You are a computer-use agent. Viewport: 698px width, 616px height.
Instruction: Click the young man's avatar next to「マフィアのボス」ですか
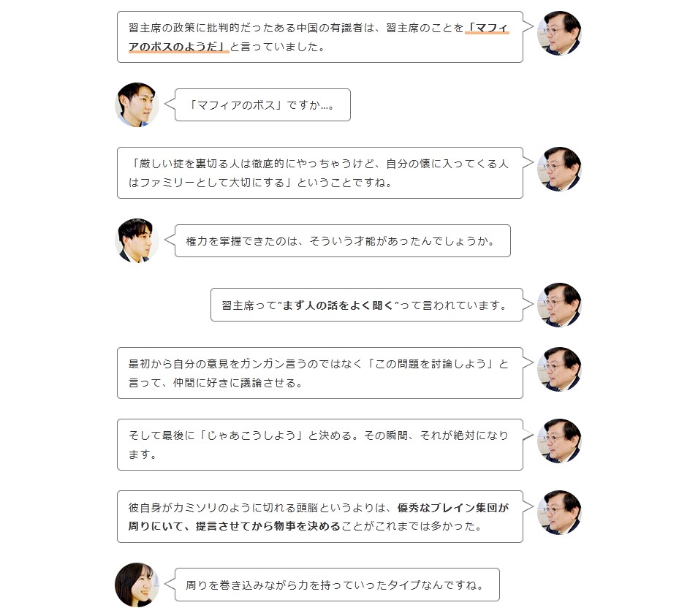coord(137,104)
